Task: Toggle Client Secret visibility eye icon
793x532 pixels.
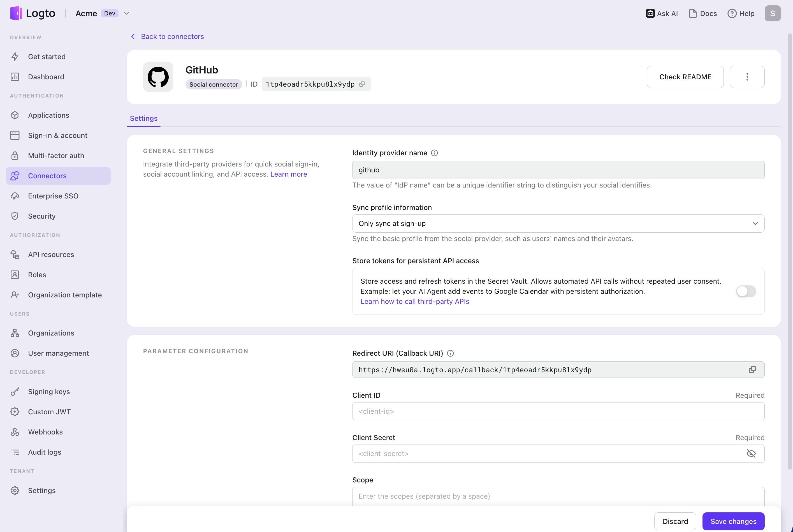Action: click(x=751, y=454)
